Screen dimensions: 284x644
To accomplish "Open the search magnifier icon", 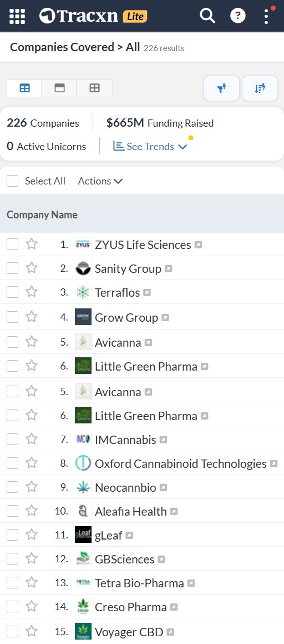I will pyautogui.click(x=207, y=16).
